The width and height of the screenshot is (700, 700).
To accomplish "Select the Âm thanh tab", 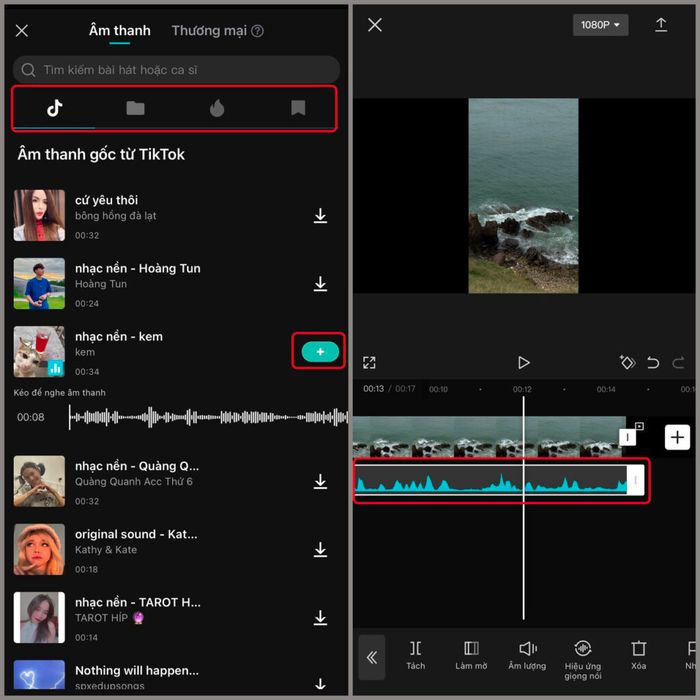I will pyautogui.click(x=120, y=31).
